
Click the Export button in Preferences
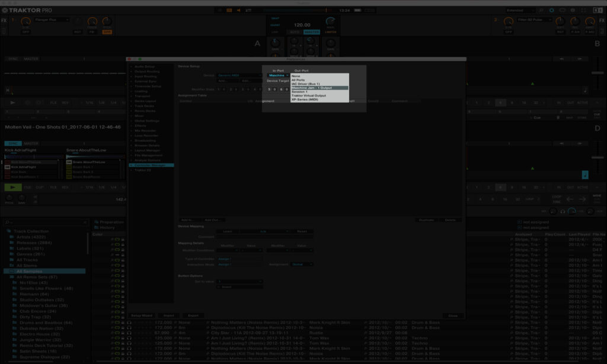(193, 315)
